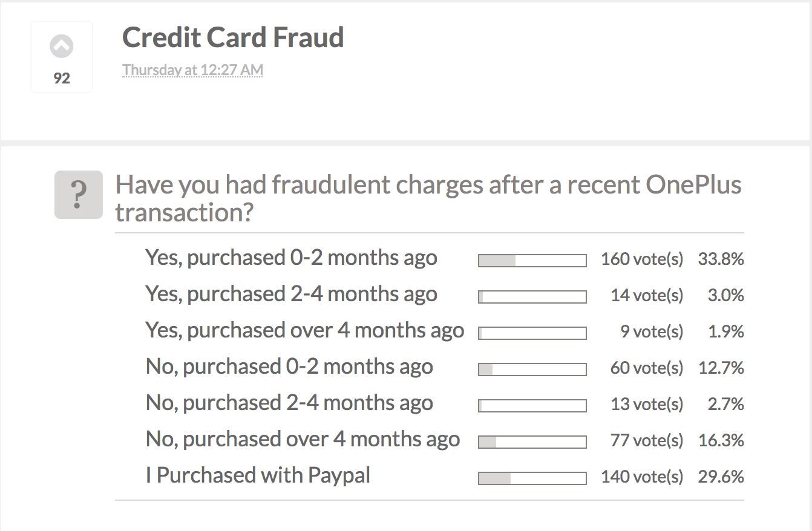
Task: Click the upvote arrow icon
Action: coord(62,47)
